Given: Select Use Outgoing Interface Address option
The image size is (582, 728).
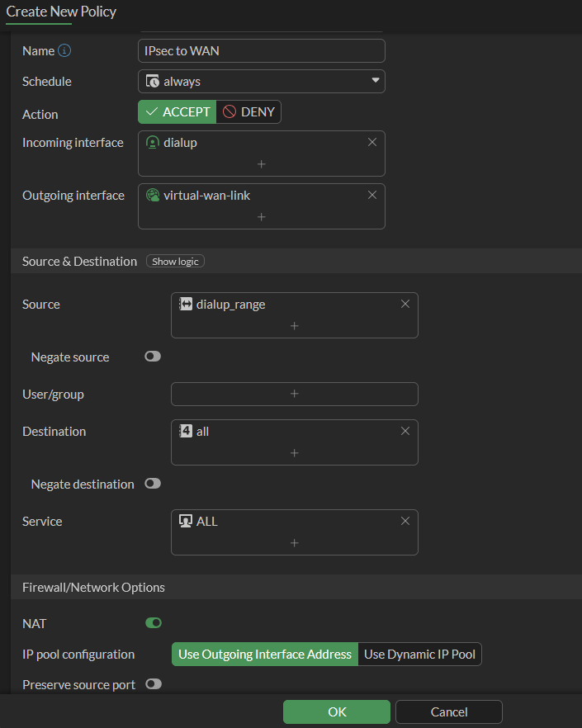Looking at the screenshot, I should pos(265,655).
